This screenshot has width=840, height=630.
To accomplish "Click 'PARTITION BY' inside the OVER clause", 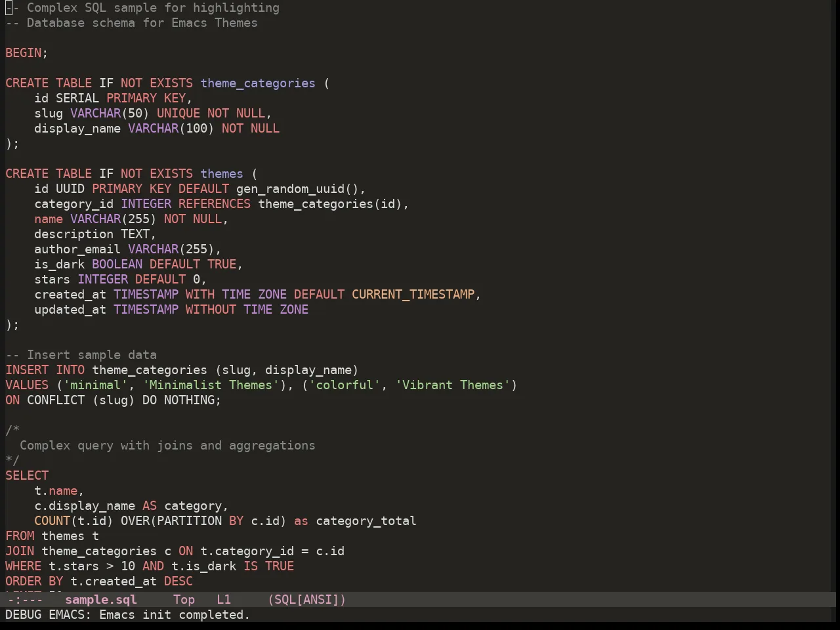I will 200,521.
